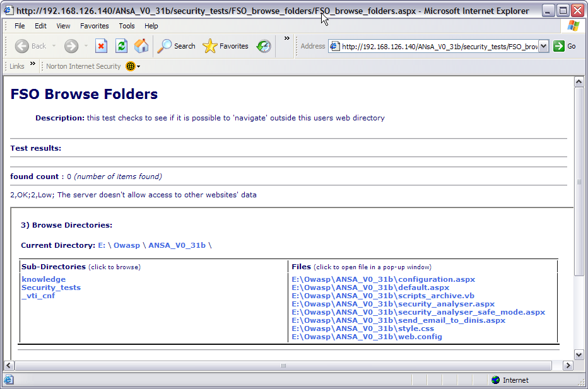This screenshot has width=588, height=389.
Task: Go to the Home page icon
Action: tap(141, 46)
